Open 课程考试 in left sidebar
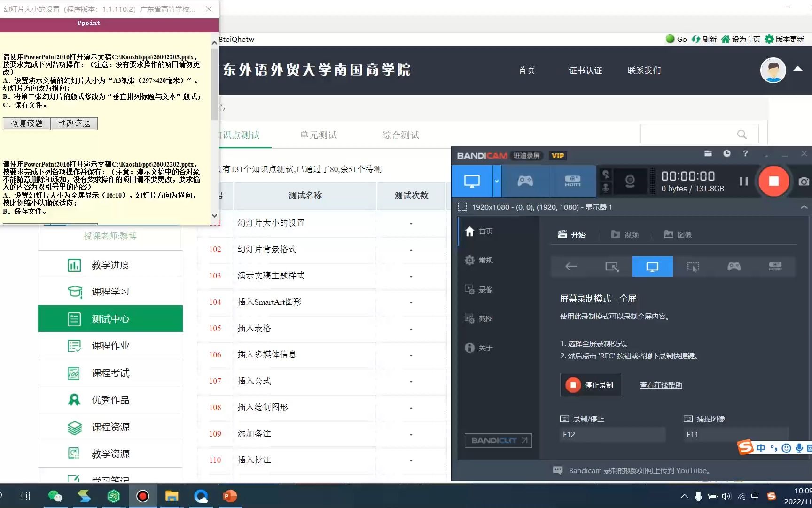The width and height of the screenshot is (812, 508). pos(110,373)
